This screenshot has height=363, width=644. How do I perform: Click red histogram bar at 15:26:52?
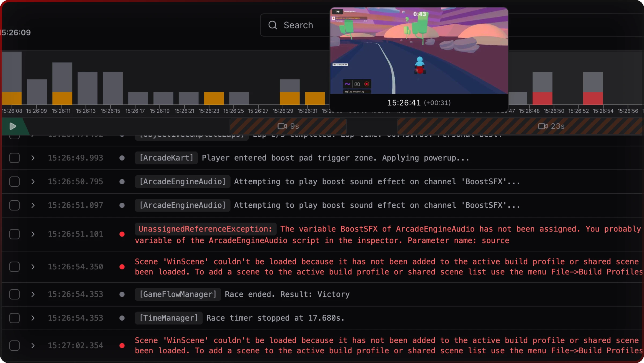[x=593, y=98]
